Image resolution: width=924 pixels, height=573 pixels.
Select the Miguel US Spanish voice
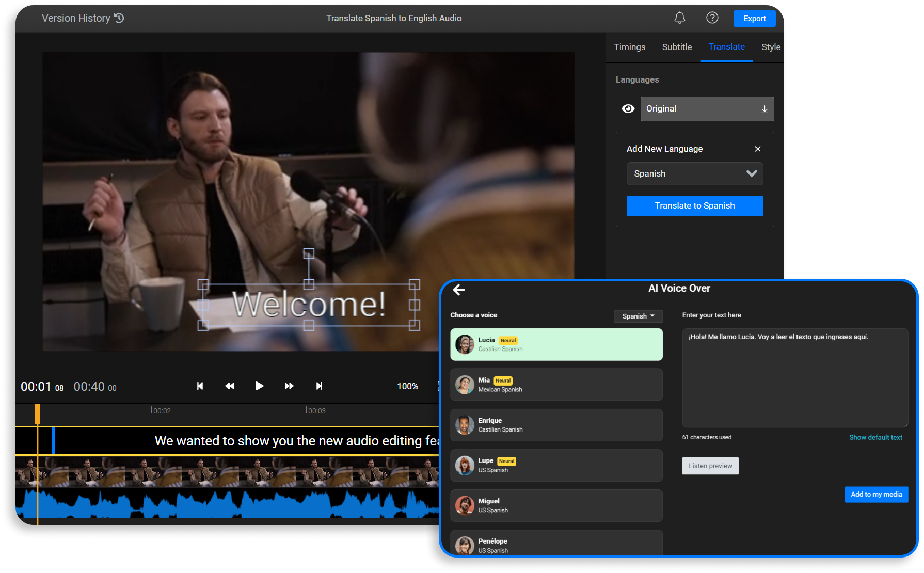[556, 505]
